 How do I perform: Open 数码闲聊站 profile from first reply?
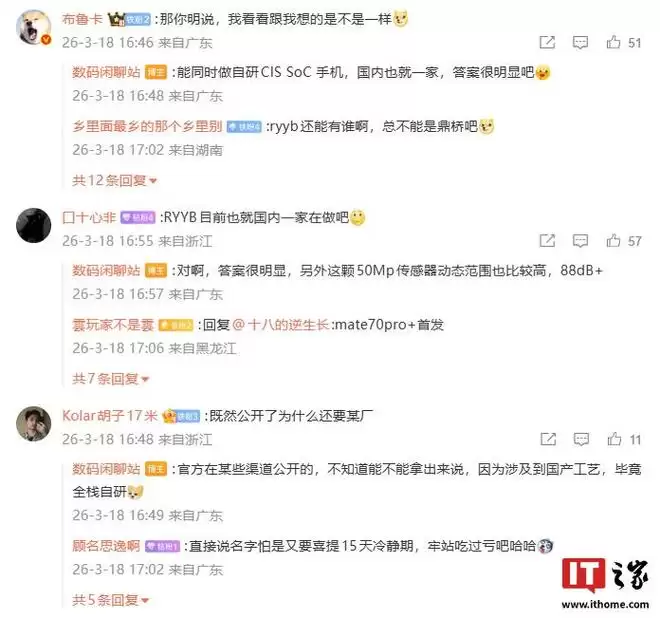click(x=106, y=72)
